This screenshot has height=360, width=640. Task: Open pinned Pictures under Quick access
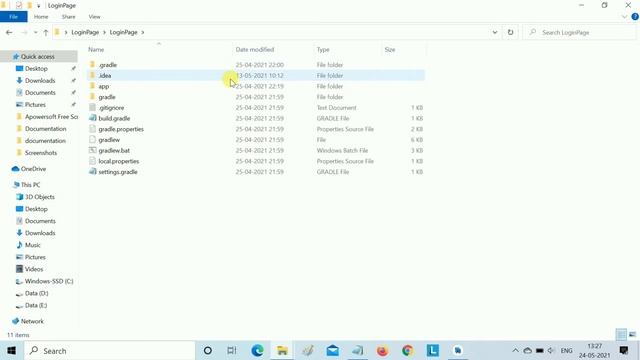click(x=35, y=104)
